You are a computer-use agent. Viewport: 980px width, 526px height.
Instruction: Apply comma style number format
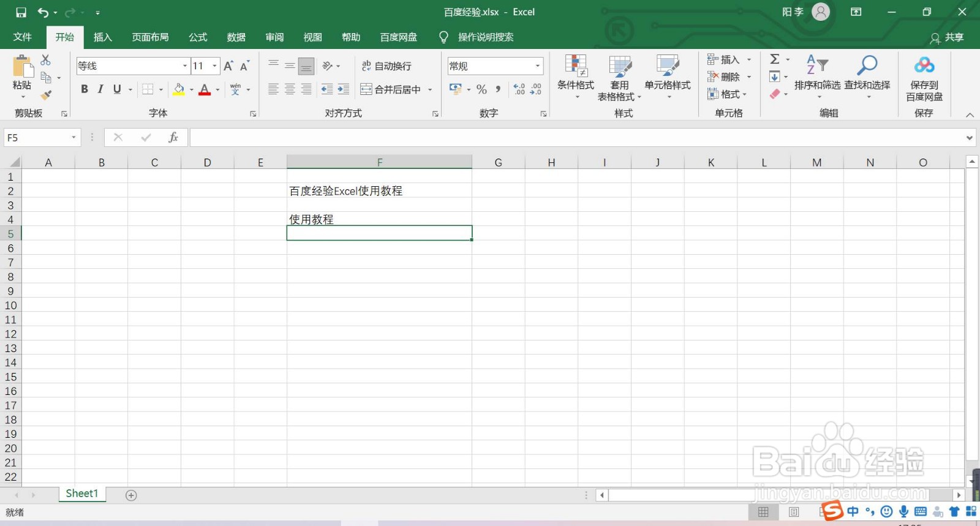point(499,89)
